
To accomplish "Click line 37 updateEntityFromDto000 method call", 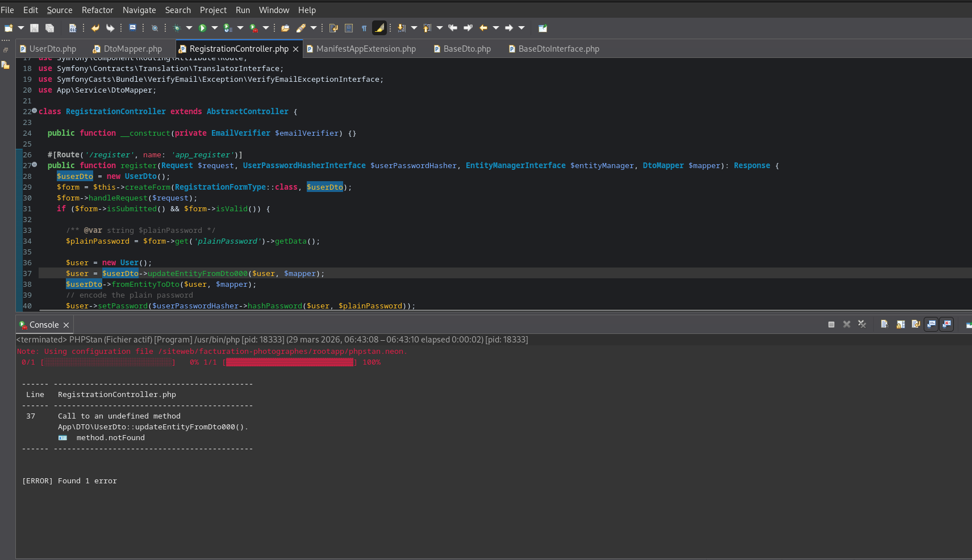I will (197, 274).
